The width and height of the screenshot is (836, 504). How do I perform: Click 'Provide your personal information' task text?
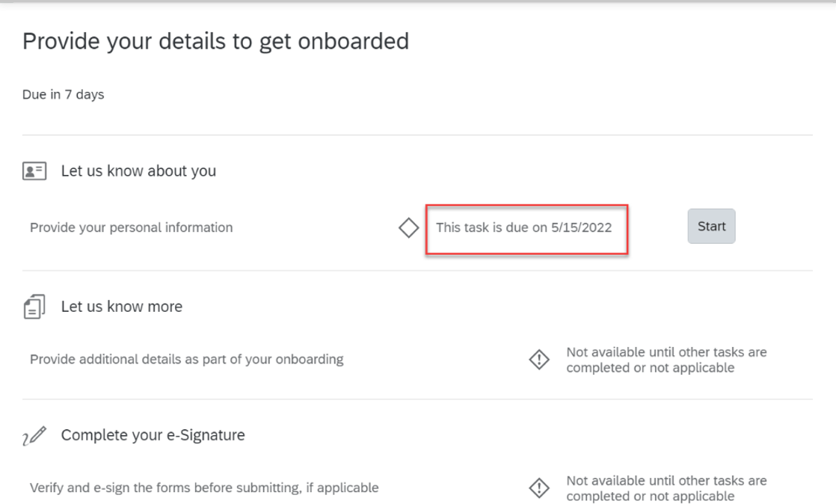[x=131, y=228]
